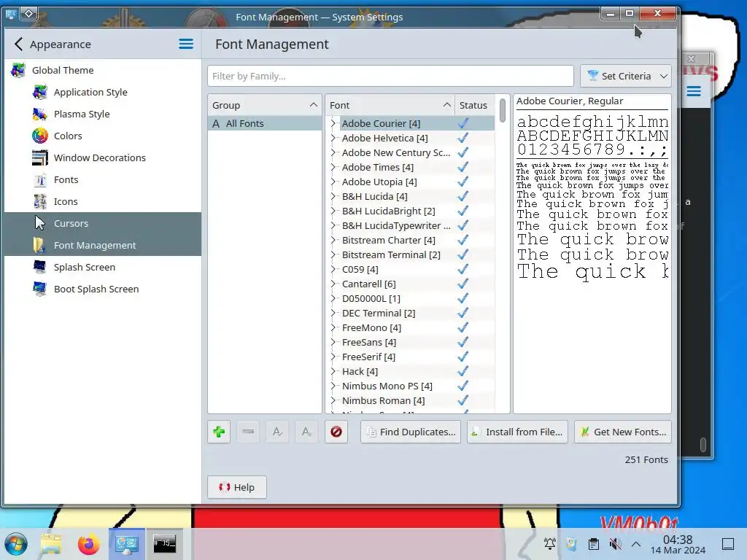Toggle status checkmark for B&H LucidaBright
This screenshot has height=560, width=747.
462,211
